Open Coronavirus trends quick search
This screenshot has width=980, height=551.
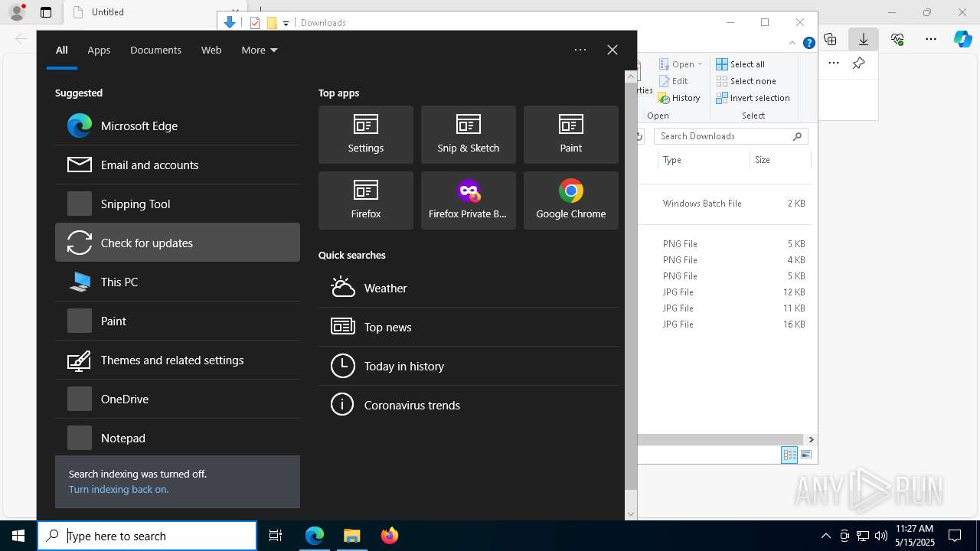[469, 405]
